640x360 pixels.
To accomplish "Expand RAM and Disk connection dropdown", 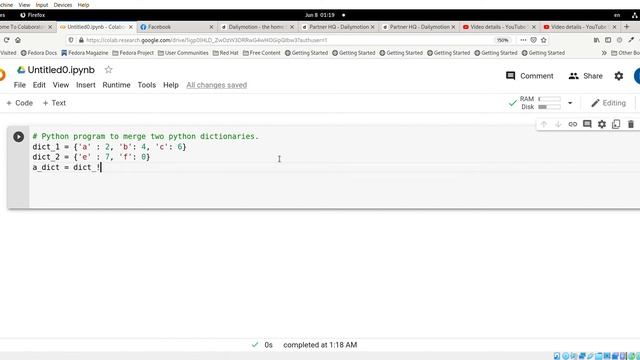I will coord(570,103).
